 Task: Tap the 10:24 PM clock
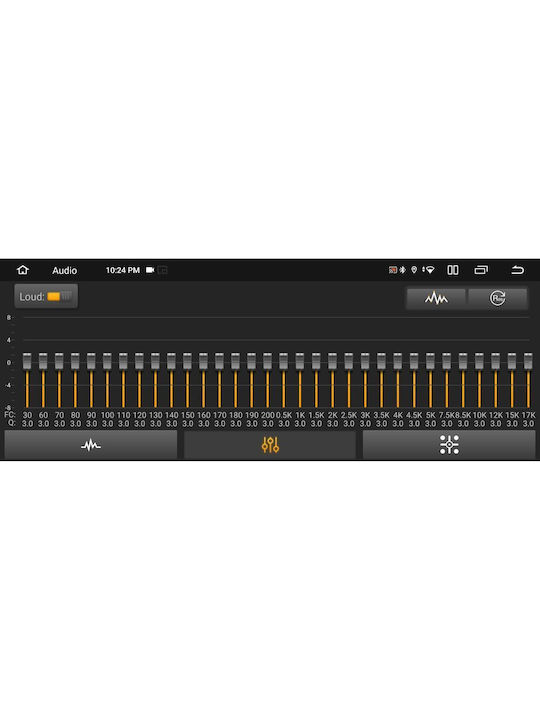[123, 270]
